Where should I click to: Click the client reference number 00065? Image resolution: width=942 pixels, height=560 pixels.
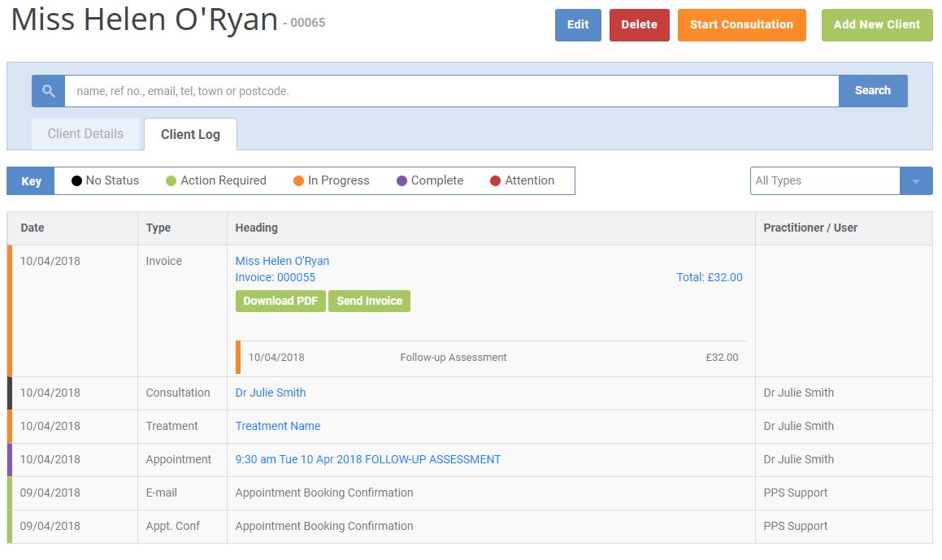point(307,23)
